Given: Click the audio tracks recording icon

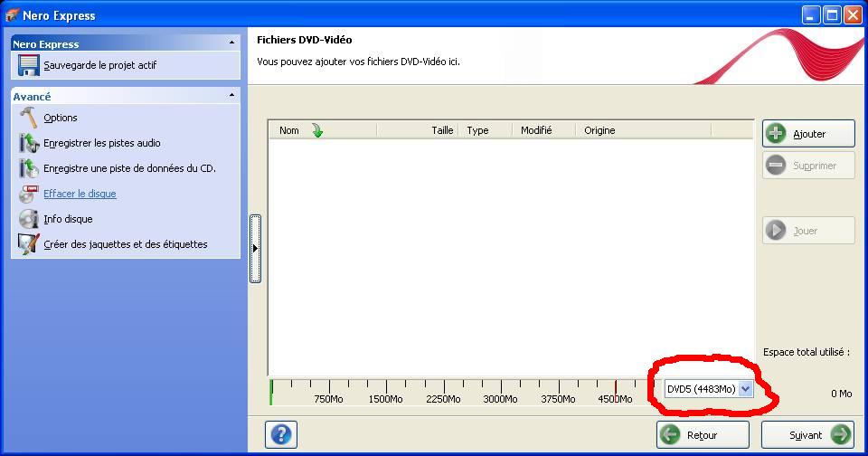Looking at the screenshot, I should click(x=28, y=143).
